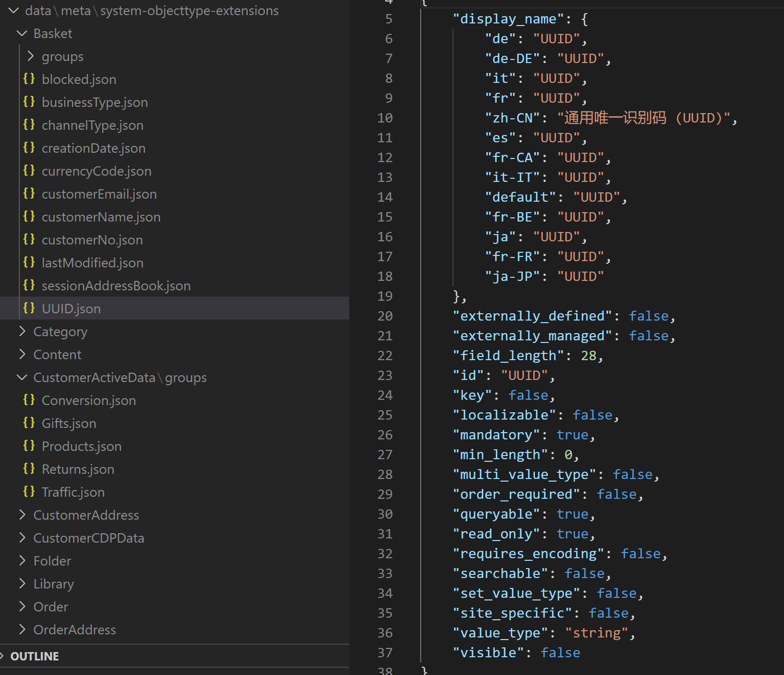Click the "display_name" key in editor
Screen dimensions: 784x675
click(508, 19)
